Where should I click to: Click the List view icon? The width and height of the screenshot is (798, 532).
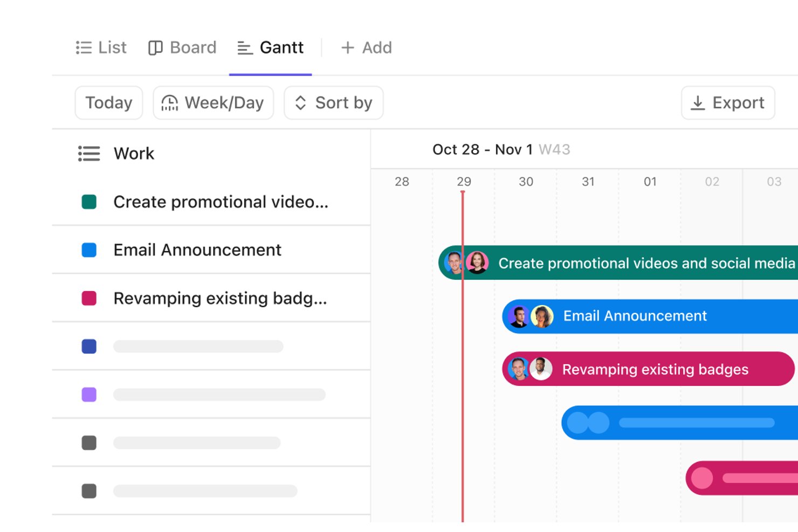tap(84, 48)
